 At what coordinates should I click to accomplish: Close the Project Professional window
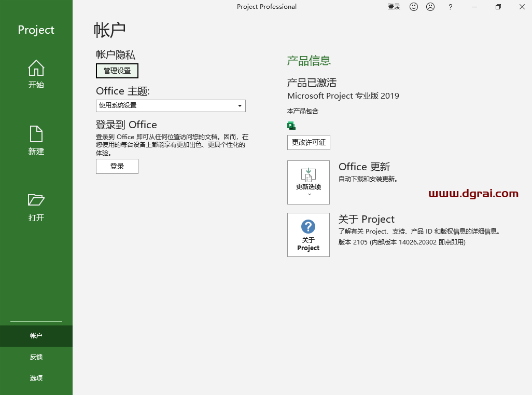point(522,7)
